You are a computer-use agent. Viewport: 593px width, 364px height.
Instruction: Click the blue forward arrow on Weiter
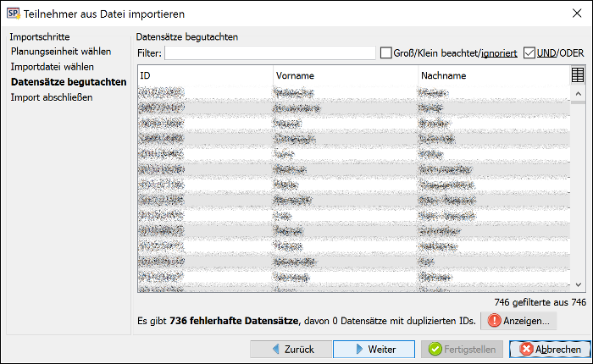click(x=359, y=349)
